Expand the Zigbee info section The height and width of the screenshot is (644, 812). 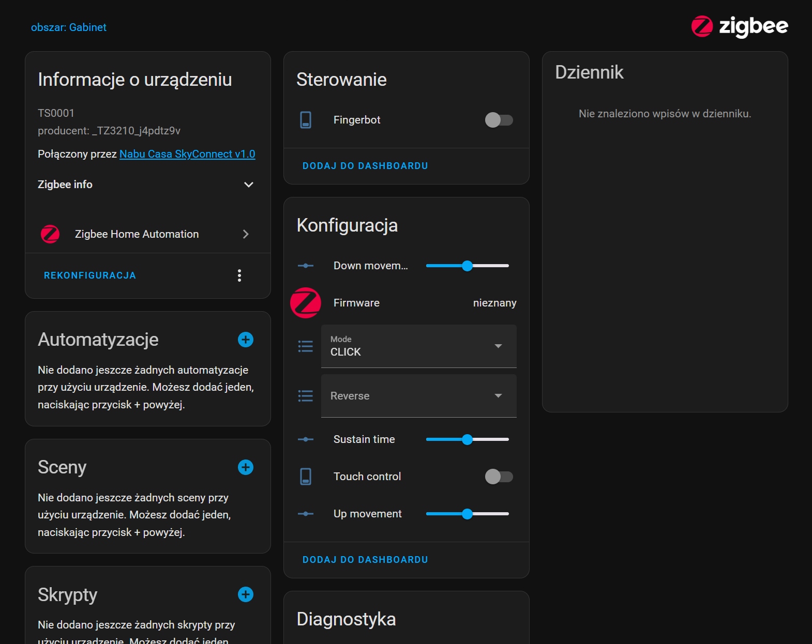click(249, 185)
